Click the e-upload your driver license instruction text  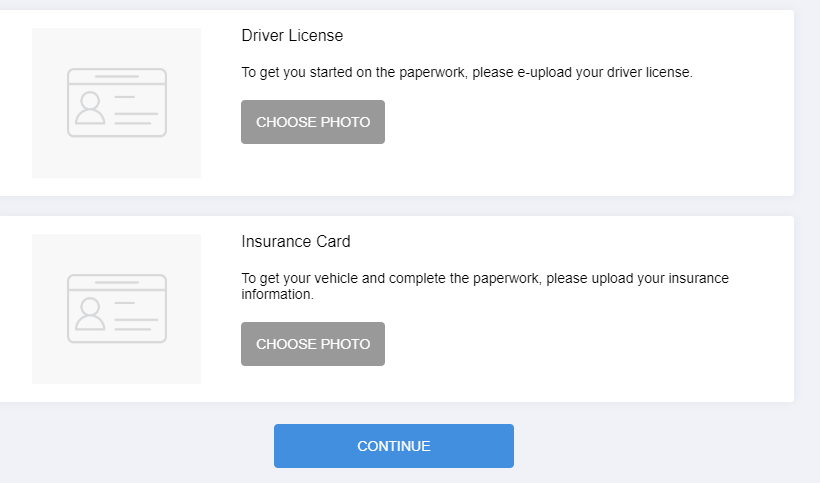click(x=467, y=72)
